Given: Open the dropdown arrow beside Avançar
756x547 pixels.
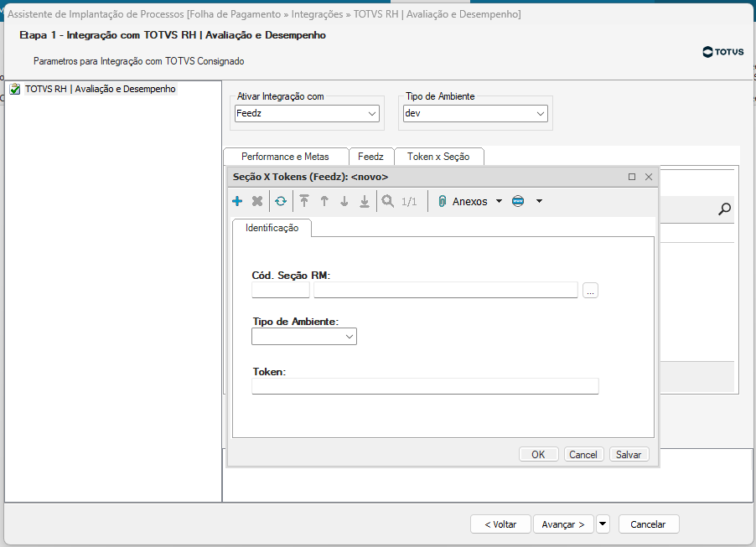Looking at the screenshot, I should [603, 524].
